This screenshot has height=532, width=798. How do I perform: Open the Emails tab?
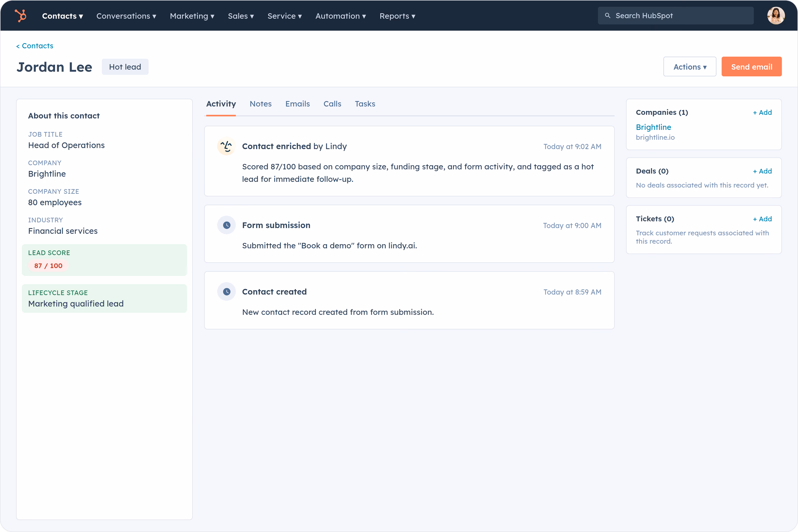pyautogui.click(x=297, y=104)
